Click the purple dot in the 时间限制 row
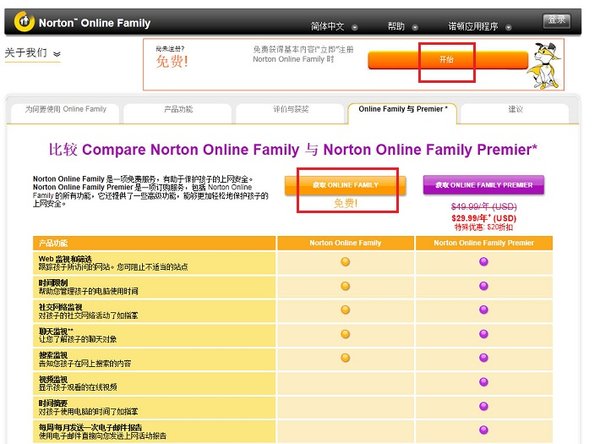This screenshot has height=444, width=600. click(x=484, y=286)
